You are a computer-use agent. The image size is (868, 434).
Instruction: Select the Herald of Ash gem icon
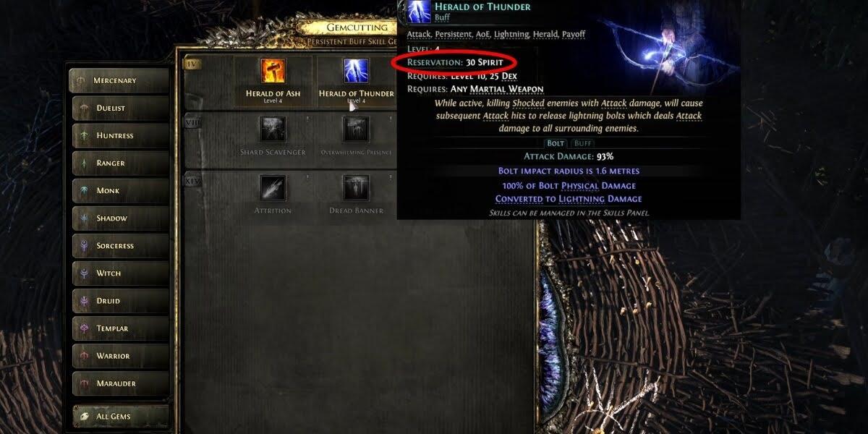pos(273,71)
